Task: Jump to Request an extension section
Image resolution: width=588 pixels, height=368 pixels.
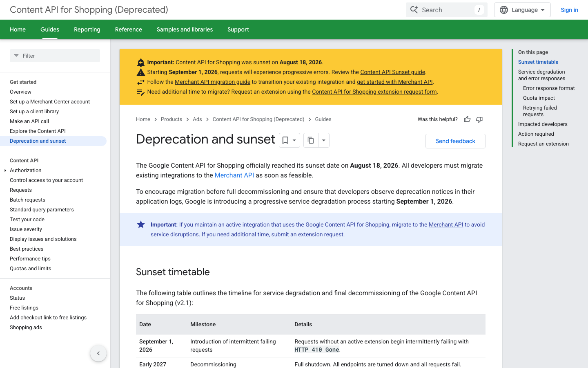Action: [x=543, y=144]
